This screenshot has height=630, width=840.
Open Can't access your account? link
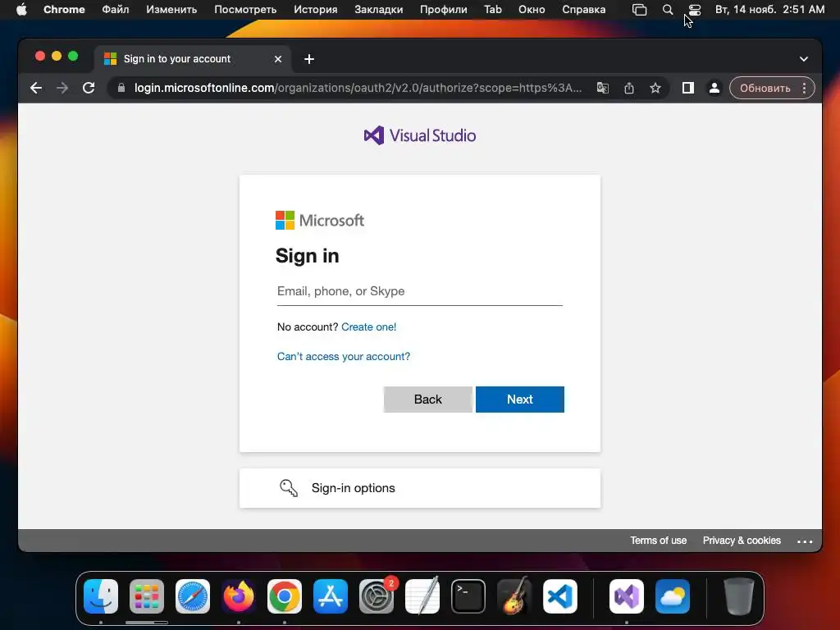pos(344,356)
